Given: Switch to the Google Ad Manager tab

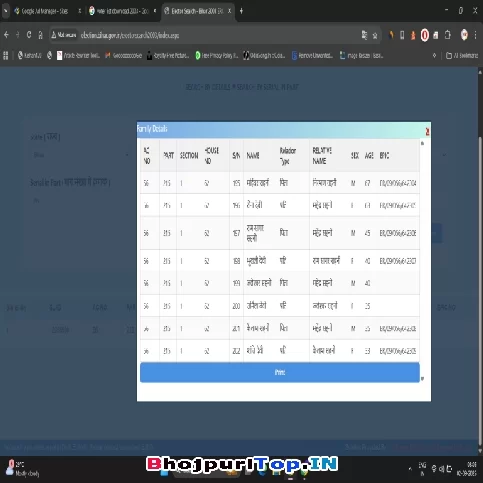Looking at the screenshot, I should click(45, 11).
